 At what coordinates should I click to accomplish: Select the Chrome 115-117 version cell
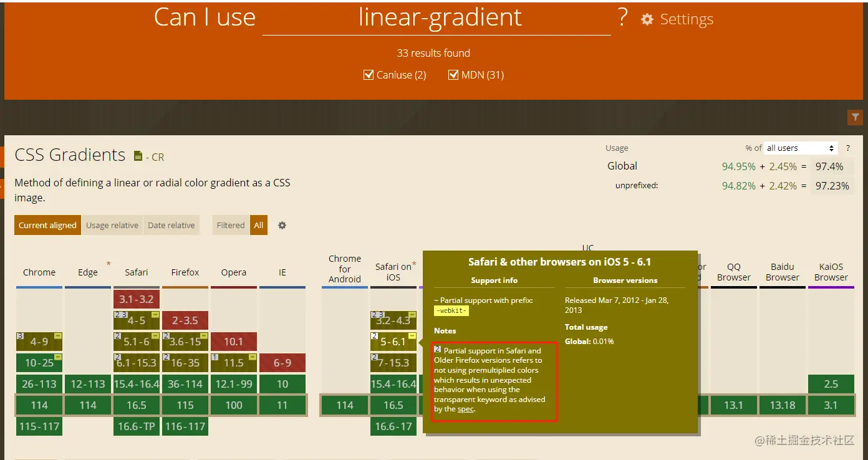click(39, 426)
